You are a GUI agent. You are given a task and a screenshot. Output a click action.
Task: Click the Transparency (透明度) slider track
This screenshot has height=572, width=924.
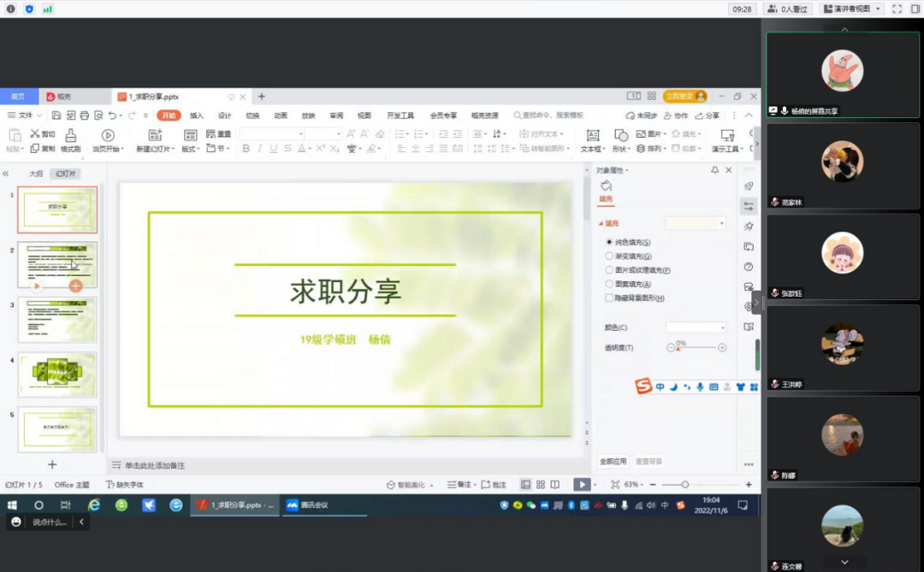[697, 348]
